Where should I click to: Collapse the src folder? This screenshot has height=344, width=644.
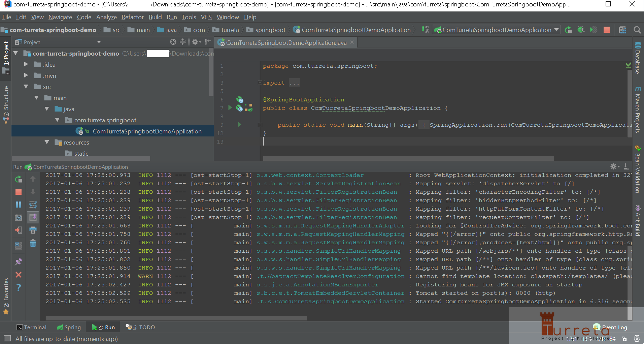click(26, 87)
